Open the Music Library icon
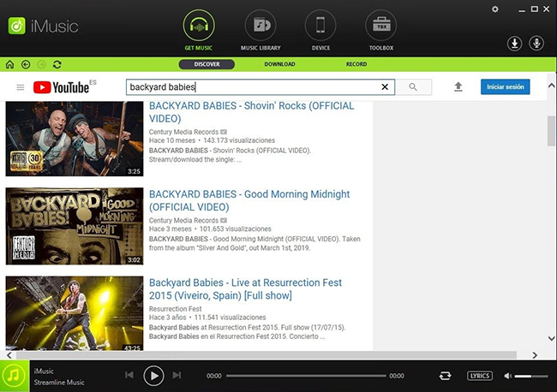The width and height of the screenshot is (557, 392). (x=261, y=26)
